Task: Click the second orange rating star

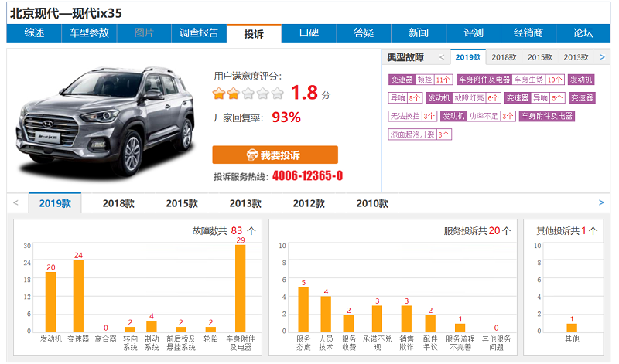Action: click(x=234, y=94)
